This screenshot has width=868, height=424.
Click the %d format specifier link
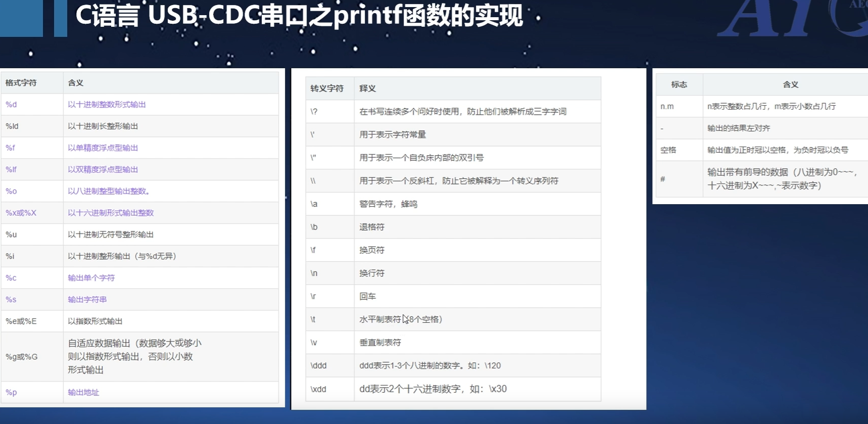(x=11, y=105)
